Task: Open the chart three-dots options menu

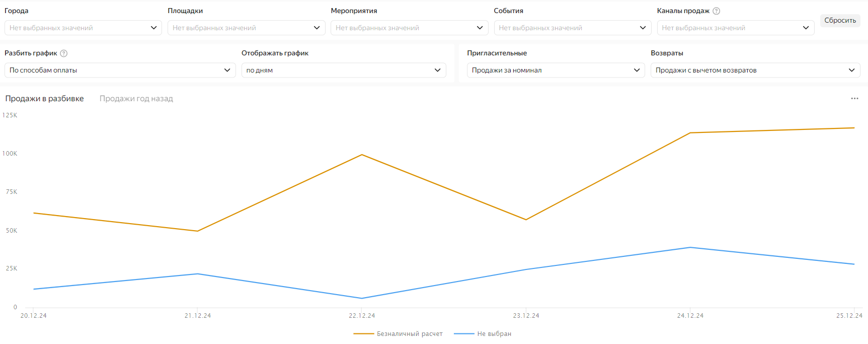Action: tap(854, 99)
